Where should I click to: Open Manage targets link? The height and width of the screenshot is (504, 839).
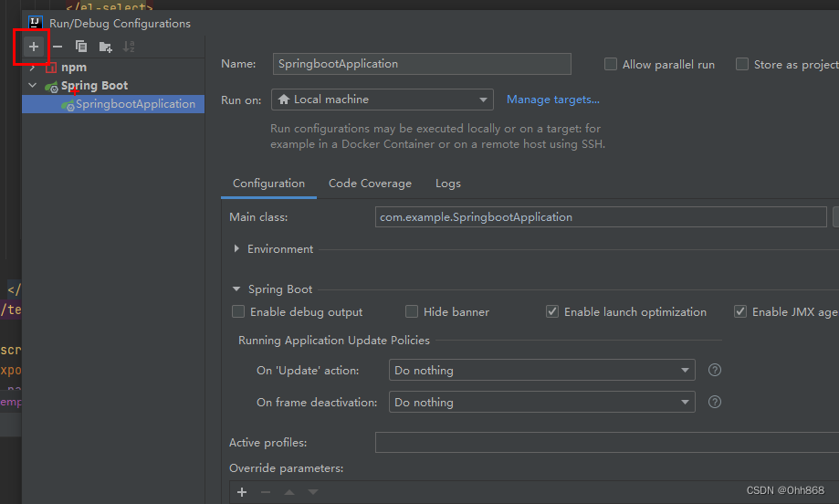(552, 100)
